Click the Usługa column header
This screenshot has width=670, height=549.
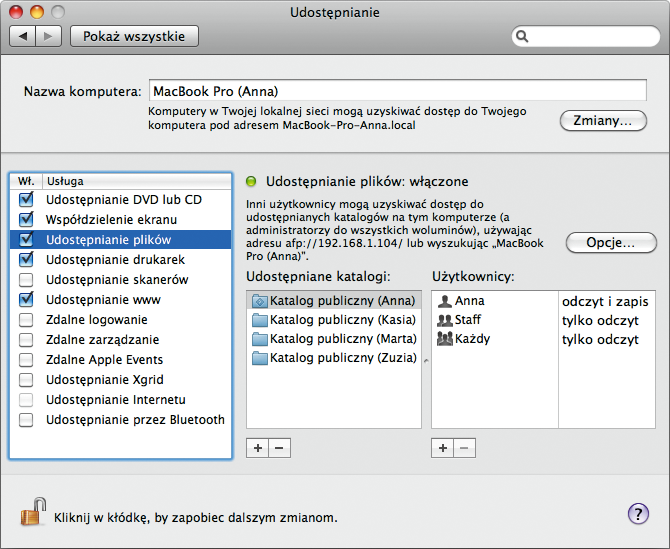(x=136, y=181)
